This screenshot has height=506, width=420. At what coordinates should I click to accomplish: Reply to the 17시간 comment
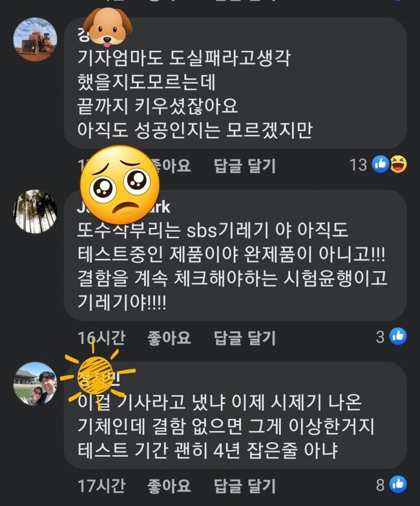coord(245,485)
